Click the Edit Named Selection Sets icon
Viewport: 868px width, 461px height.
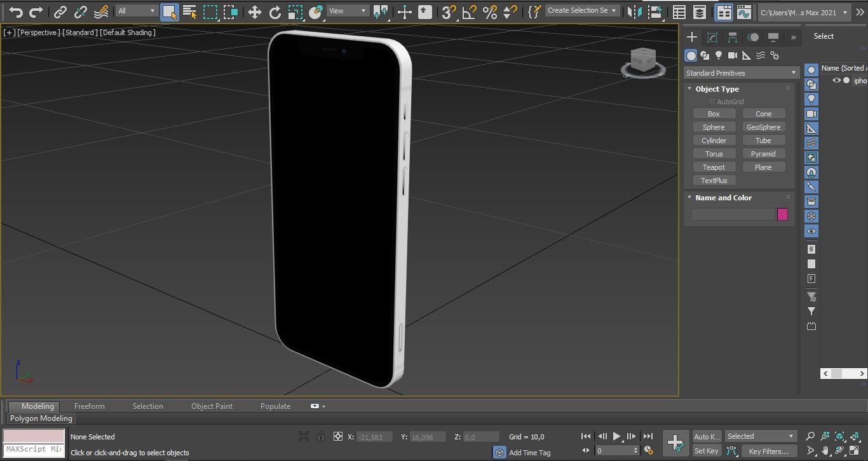[x=534, y=11]
